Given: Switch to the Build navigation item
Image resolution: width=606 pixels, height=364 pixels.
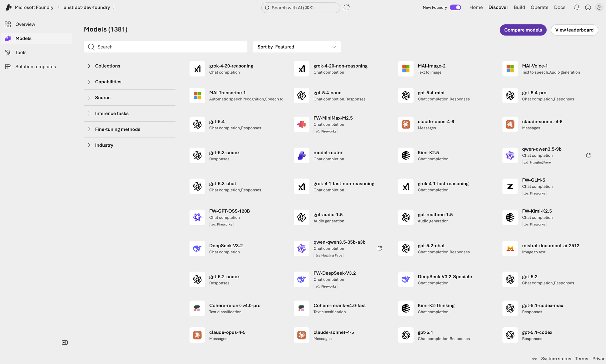Looking at the screenshot, I should pos(519,7).
